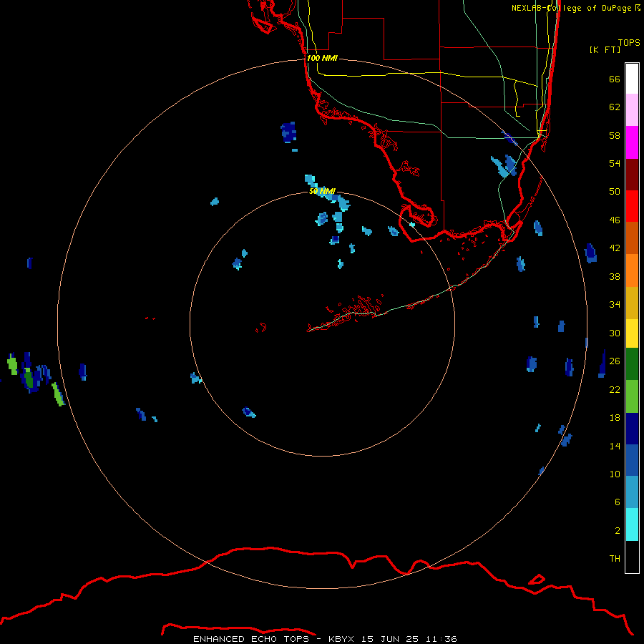
Task: Click the dark red (maroon) legend swatch
Action: (x=632, y=175)
